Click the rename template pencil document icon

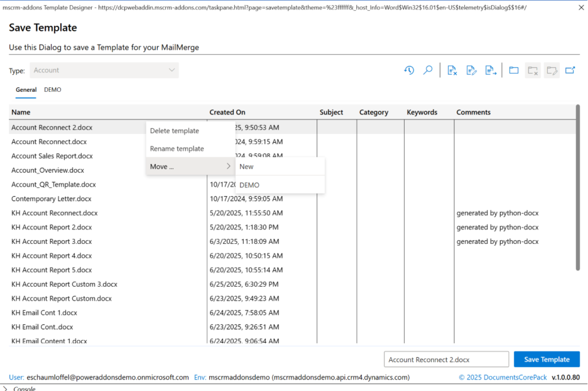click(x=472, y=70)
